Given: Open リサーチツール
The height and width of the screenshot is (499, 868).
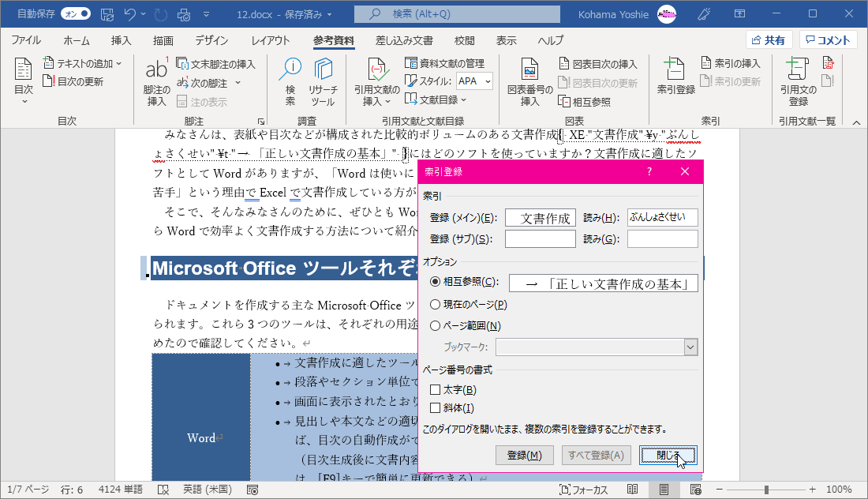Looking at the screenshot, I should (323, 81).
